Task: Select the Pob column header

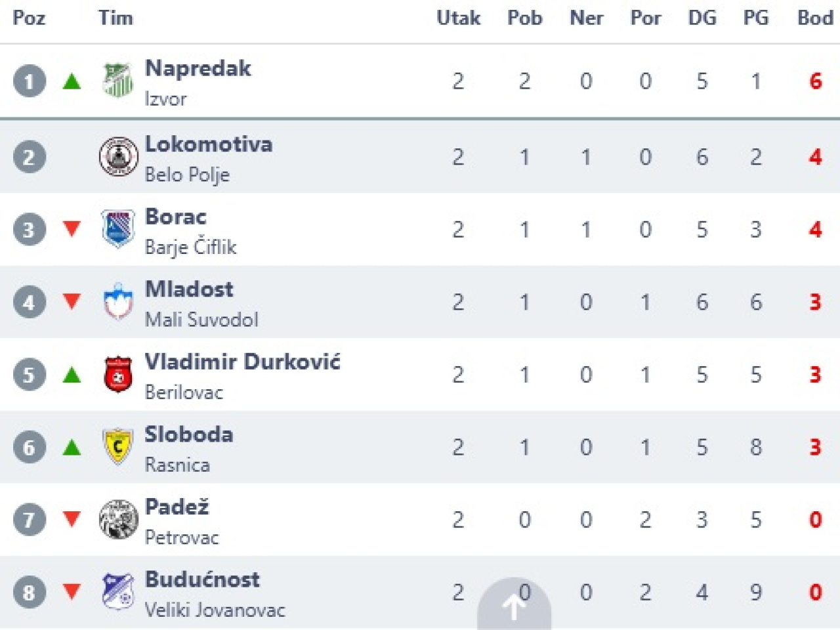Action: tap(525, 18)
